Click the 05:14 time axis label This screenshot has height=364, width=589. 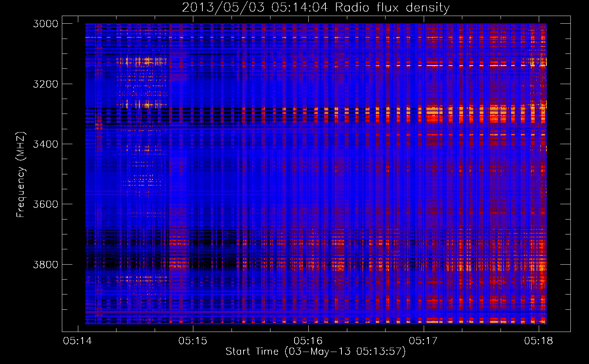pos(78,341)
